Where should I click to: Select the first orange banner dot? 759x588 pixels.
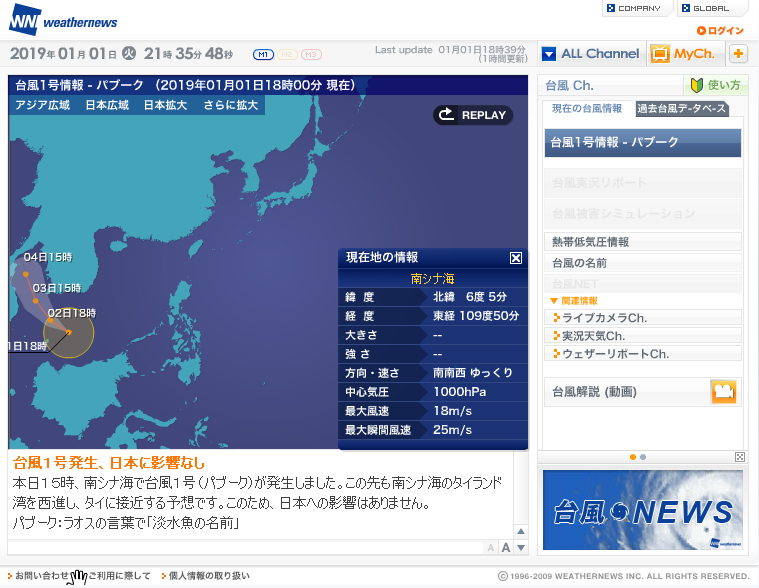coord(633,457)
